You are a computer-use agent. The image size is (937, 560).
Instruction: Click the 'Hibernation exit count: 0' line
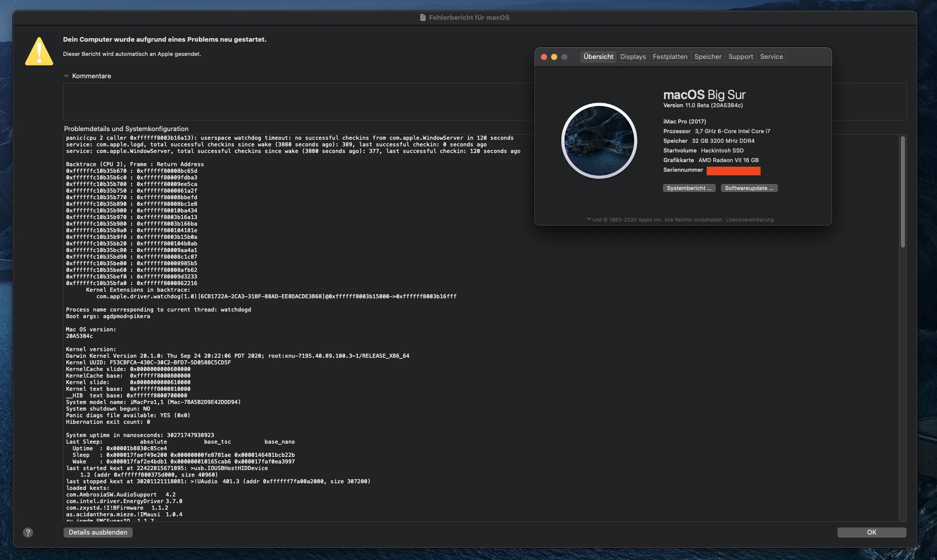[x=108, y=422]
